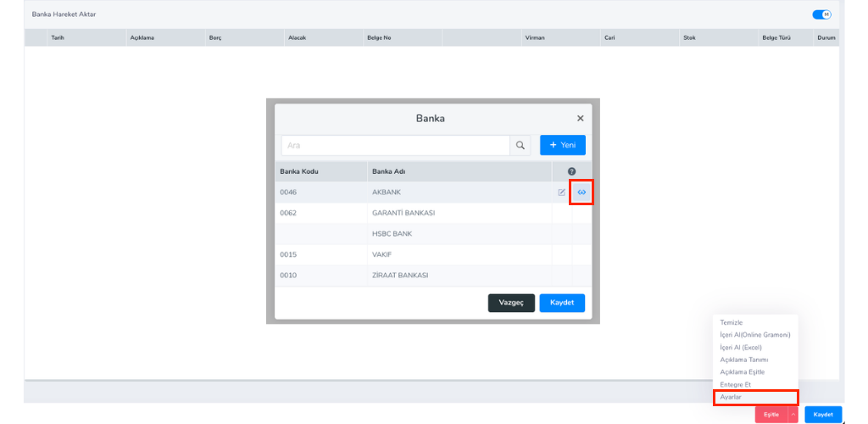Select İçeri Al(Online Gramoni) menu entry

(754, 335)
